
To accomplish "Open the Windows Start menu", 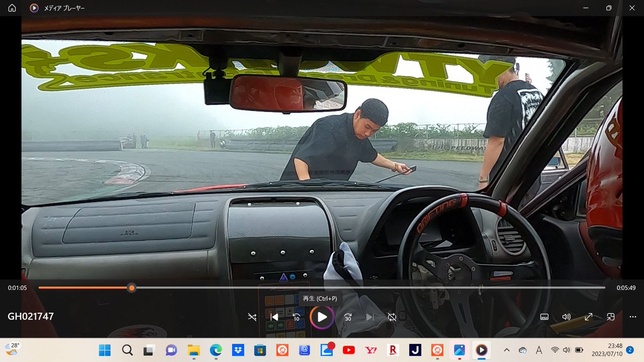I will coord(105,350).
